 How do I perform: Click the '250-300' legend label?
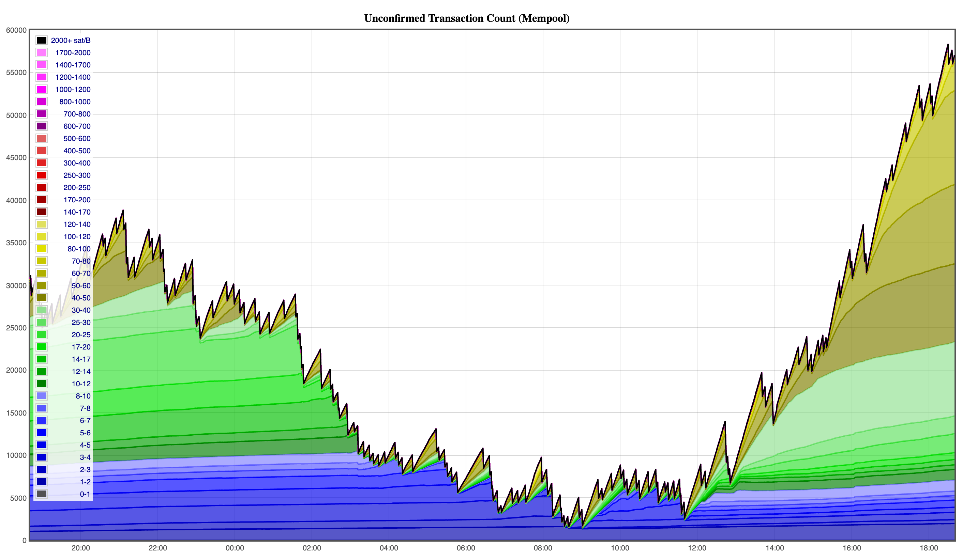(77, 175)
